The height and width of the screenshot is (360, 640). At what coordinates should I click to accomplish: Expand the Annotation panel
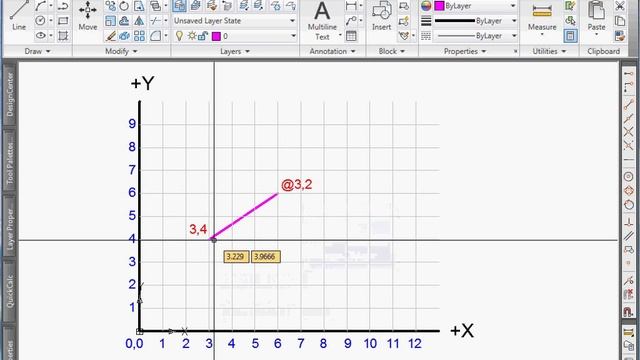[x=332, y=51]
